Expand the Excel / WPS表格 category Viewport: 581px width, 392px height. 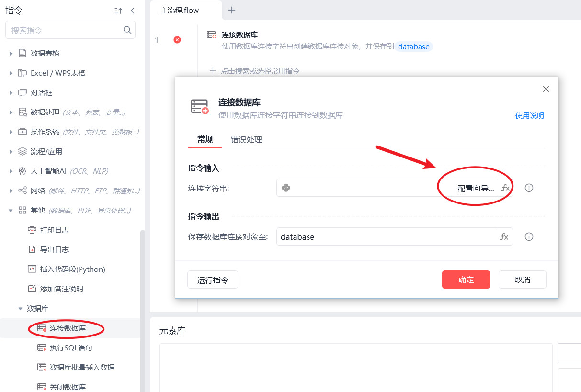point(11,73)
